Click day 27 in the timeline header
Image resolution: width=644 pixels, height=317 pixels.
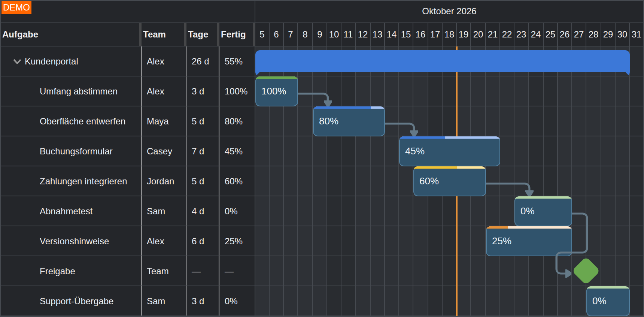[x=579, y=34]
